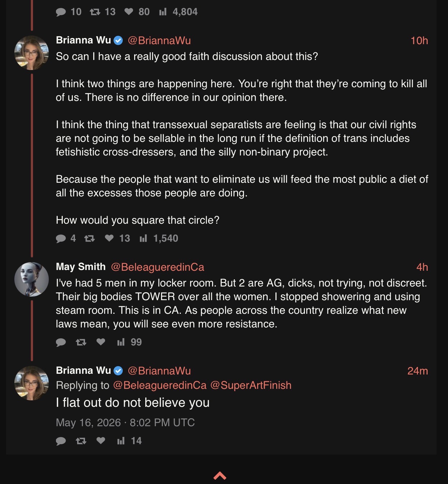Click reply icon on Brianna Wu's 10h tweet
This screenshot has height=484, width=448.
coord(61,238)
